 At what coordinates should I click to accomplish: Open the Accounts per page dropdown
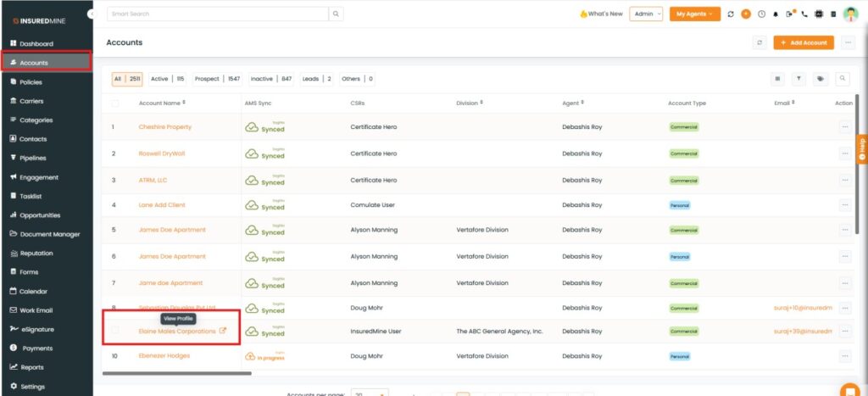[x=370, y=393]
